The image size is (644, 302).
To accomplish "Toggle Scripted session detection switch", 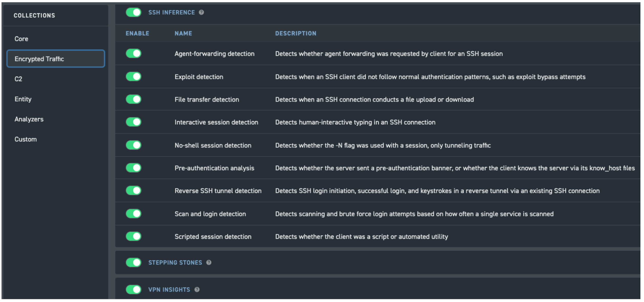I will [134, 236].
